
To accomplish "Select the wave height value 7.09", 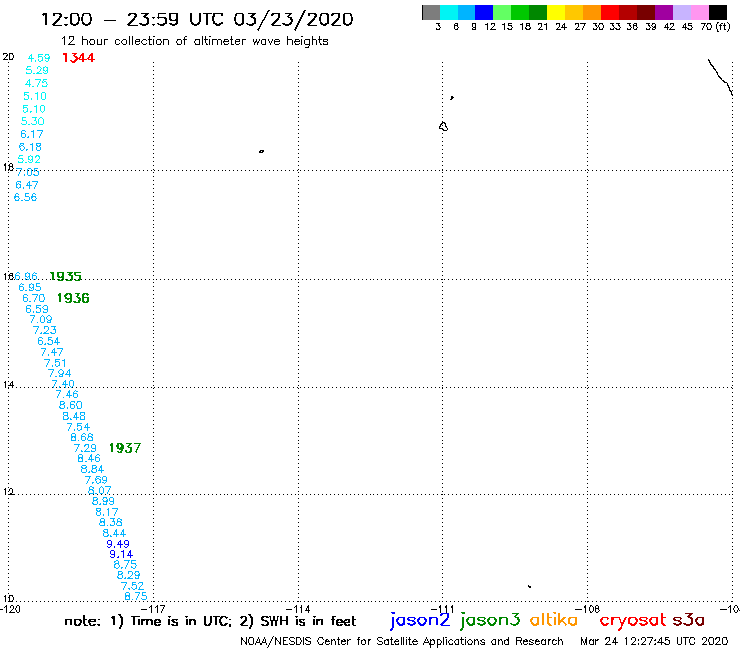I will [x=41, y=320].
